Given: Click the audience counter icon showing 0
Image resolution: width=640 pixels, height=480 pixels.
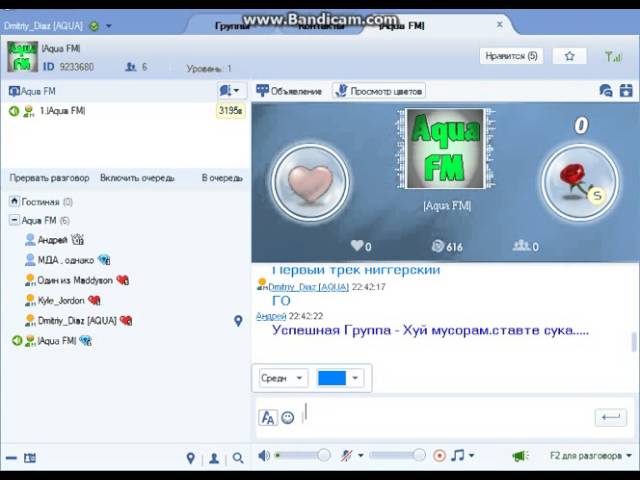Looking at the screenshot, I should pos(526,246).
